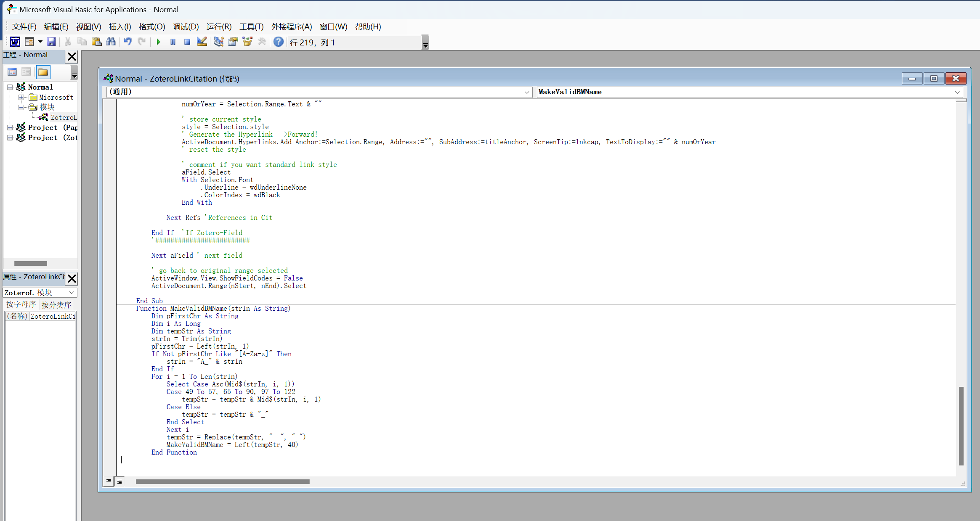This screenshot has width=980, height=521.
Task: Open the Object Browser icon
Action: coord(247,42)
